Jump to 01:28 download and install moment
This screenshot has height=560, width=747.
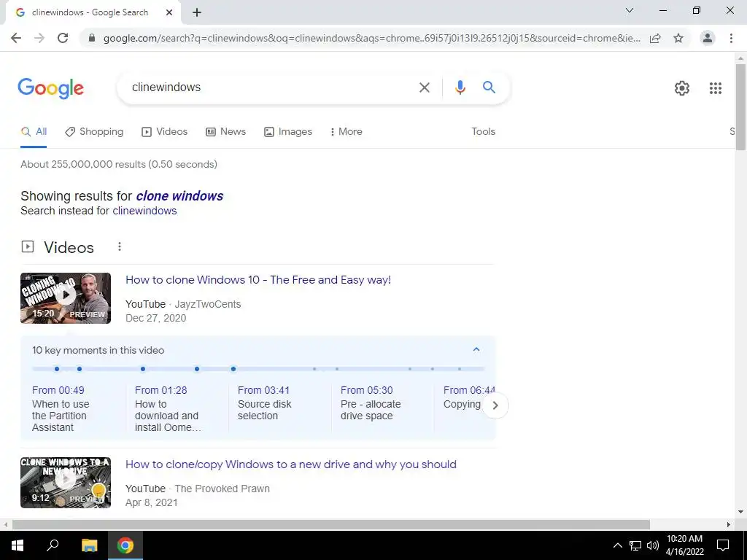pos(168,409)
